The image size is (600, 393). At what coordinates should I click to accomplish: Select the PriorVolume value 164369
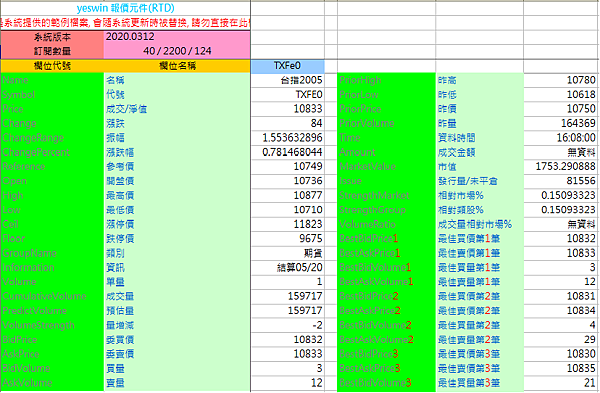561,124
